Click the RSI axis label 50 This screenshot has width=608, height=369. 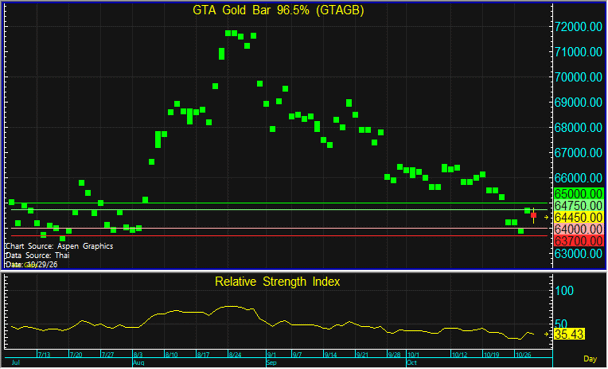point(561,324)
